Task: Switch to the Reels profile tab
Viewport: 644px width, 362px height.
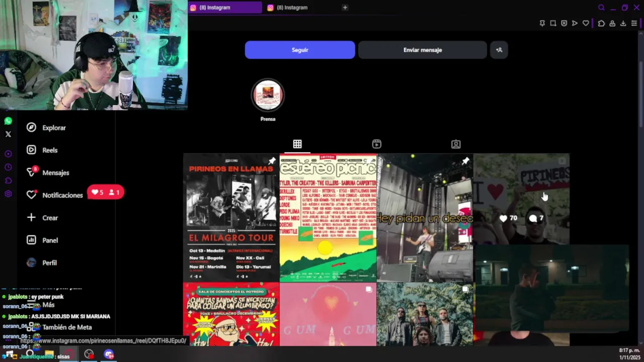Action: pos(376,144)
